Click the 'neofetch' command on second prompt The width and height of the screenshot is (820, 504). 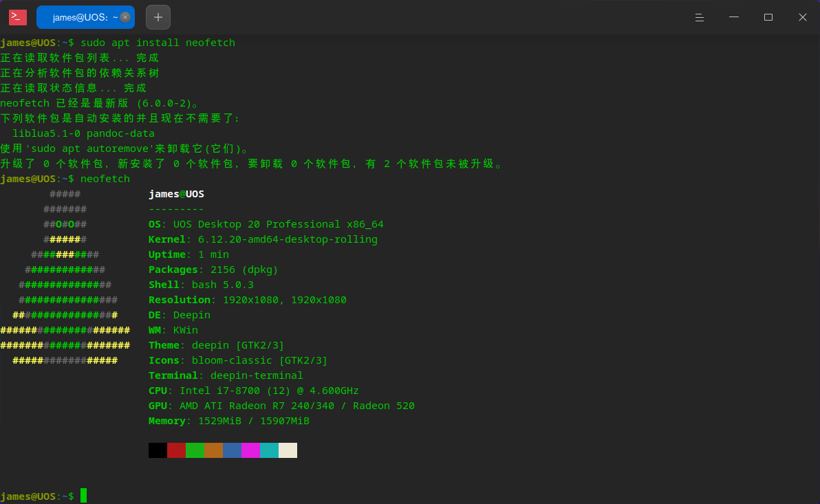point(105,179)
